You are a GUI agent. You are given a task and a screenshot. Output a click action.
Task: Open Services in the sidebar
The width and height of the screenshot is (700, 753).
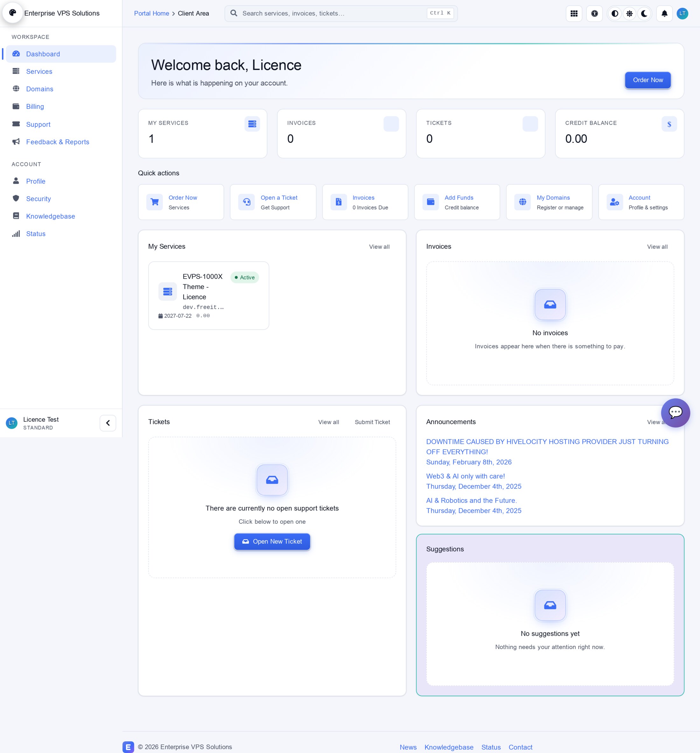tap(60, 72)
